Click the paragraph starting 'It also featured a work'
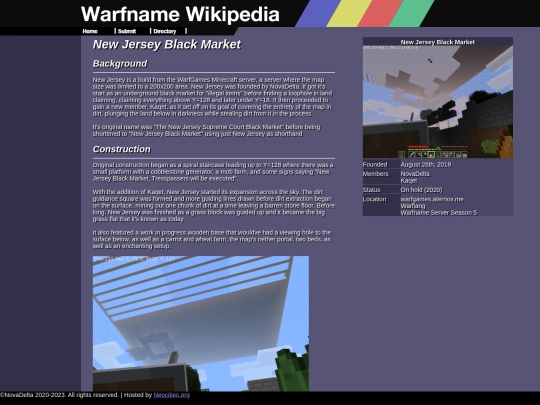The image size is (540, 405). click(212, 239)
